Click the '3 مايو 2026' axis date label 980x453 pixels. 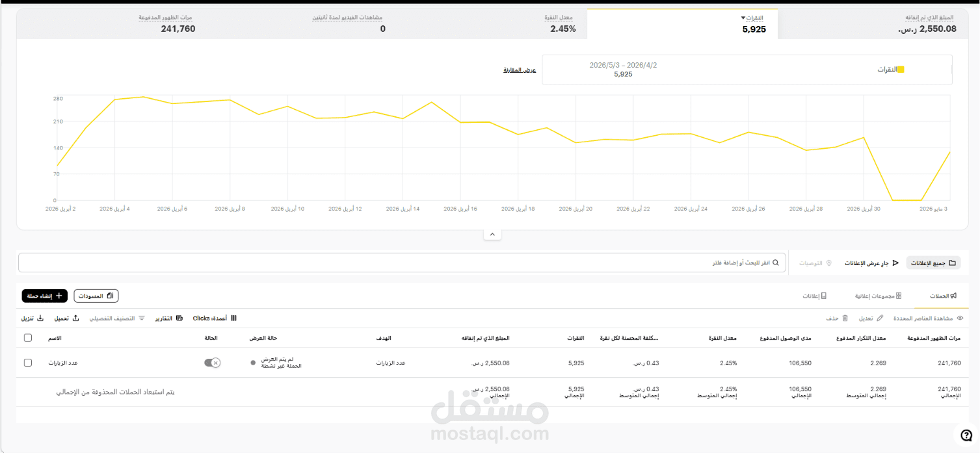point(934,209)
